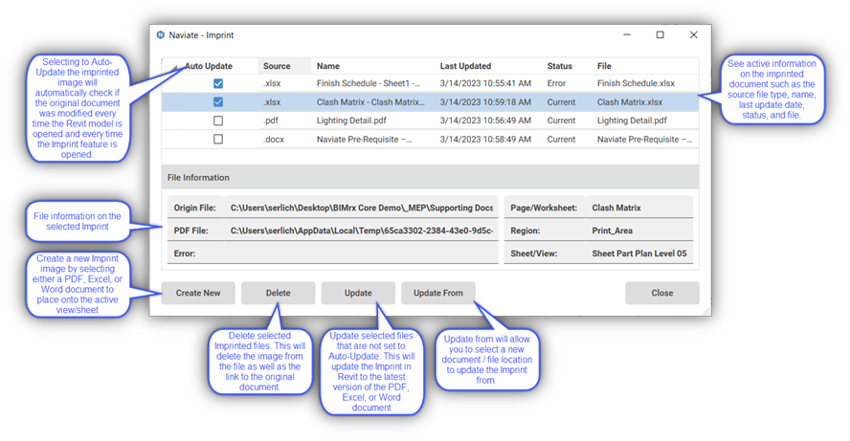Screen dimensions: 850x441
Task: Sort by the File column header
Action: [604, 66]
